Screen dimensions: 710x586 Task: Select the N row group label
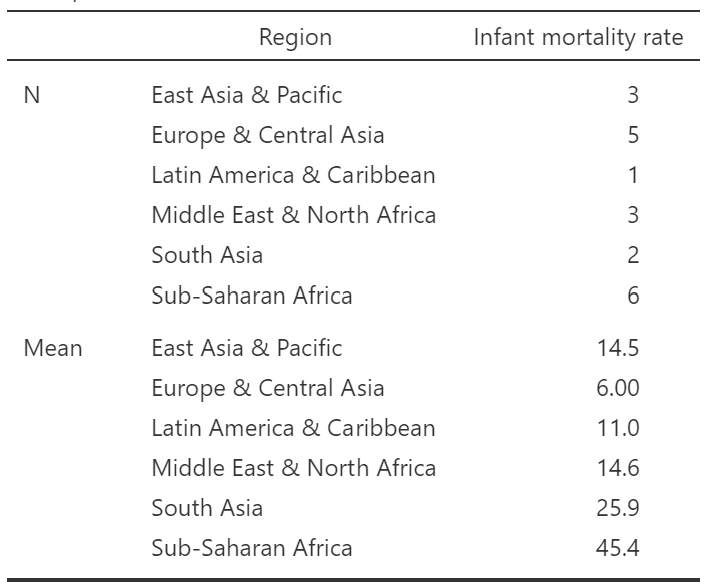pyautogui.click(x=31, y=96)
